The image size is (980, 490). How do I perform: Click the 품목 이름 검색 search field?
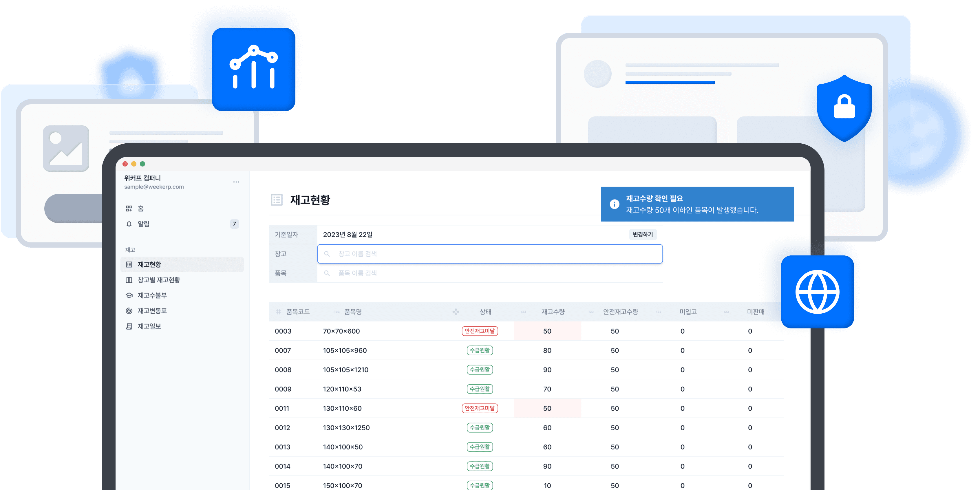coord(490,273)
